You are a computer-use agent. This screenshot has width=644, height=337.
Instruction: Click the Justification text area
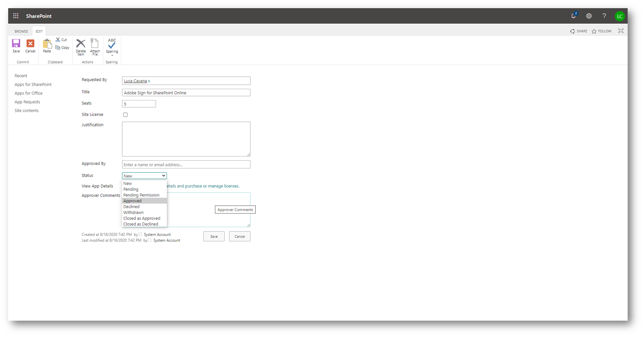(x=186, y=139)
